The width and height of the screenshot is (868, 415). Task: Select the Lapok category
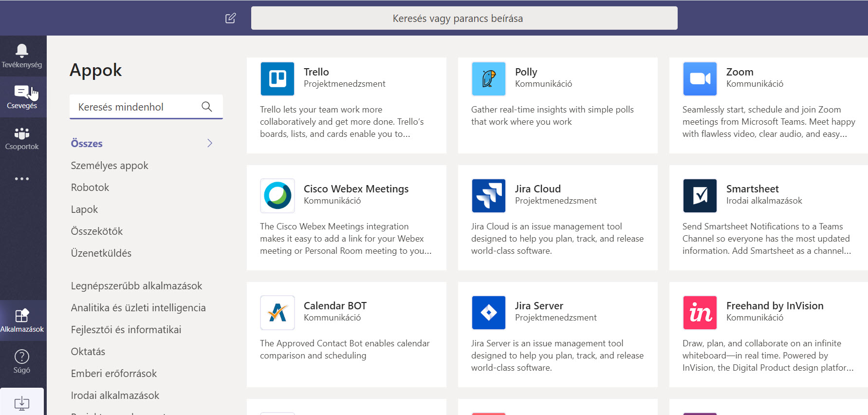pos(84,209)
